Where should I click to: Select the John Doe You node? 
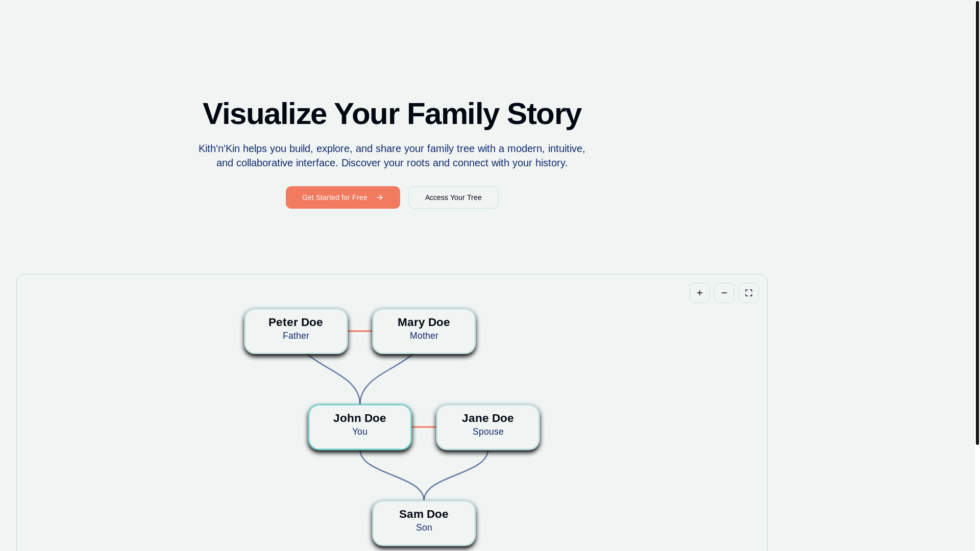[x=360, y=427]
